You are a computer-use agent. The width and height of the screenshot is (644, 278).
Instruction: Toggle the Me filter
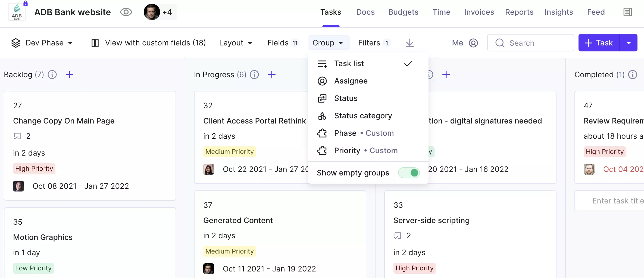pyautogui.click(x=465, y=43)
